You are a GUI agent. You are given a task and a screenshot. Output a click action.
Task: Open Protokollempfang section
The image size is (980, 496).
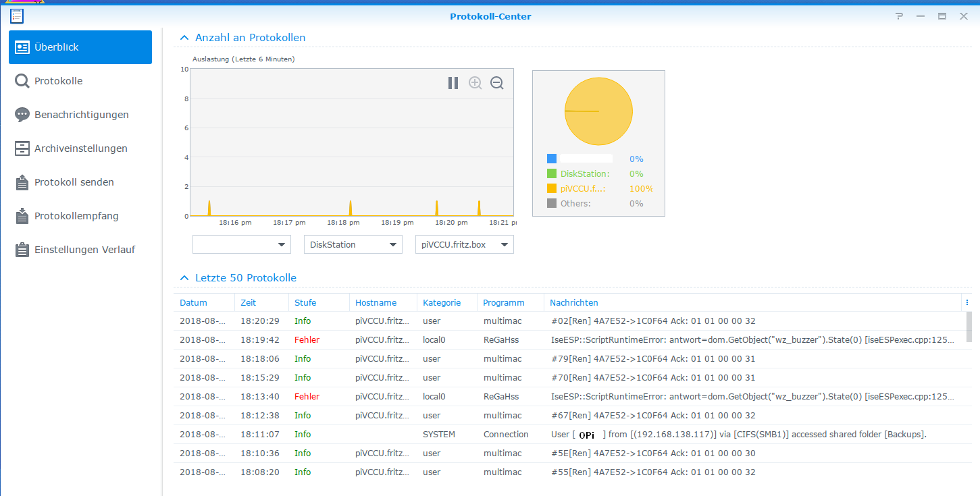80,216
